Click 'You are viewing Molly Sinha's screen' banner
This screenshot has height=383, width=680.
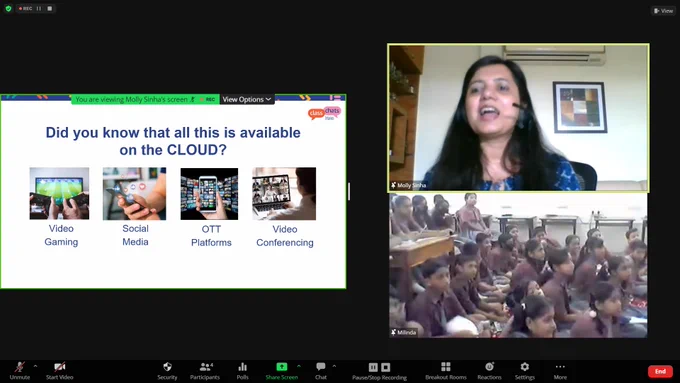point(145,99)
